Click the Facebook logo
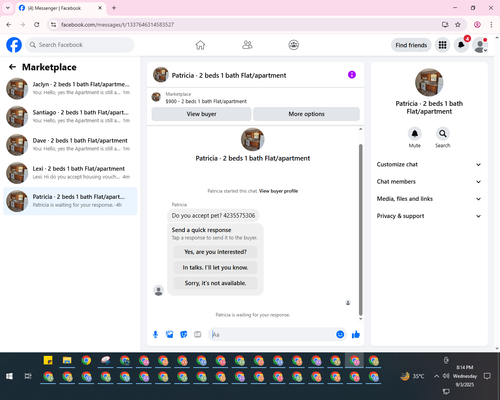The width and height of the screenshot is (500, 400). point(14,45)
